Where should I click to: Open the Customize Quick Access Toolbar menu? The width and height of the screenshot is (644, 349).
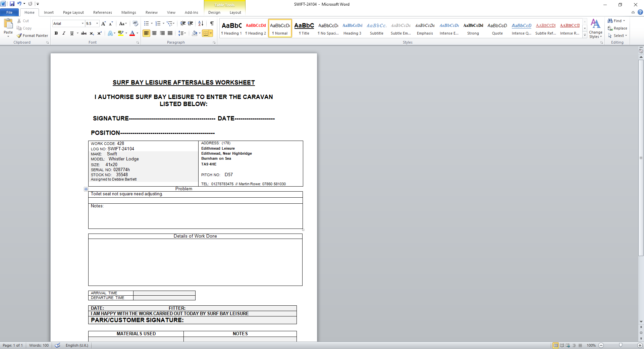click(x=38, y=4)
